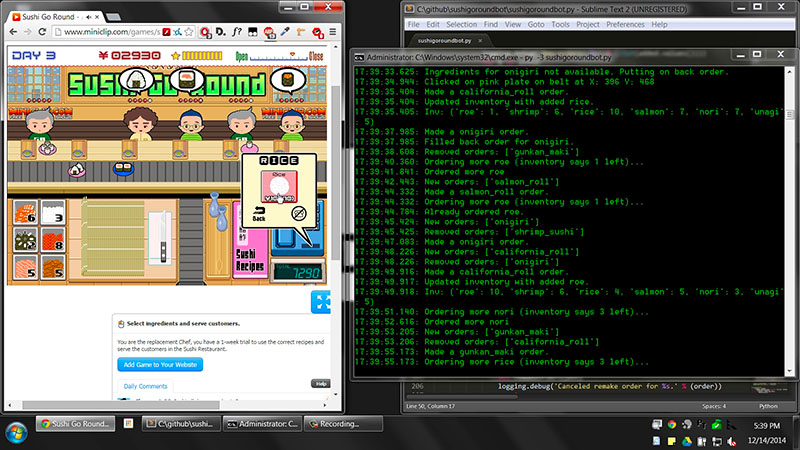The height and width of the screenshot is (450, 800).
Task: Switch to the Daily Comments tab
Action: pos(145,386)
